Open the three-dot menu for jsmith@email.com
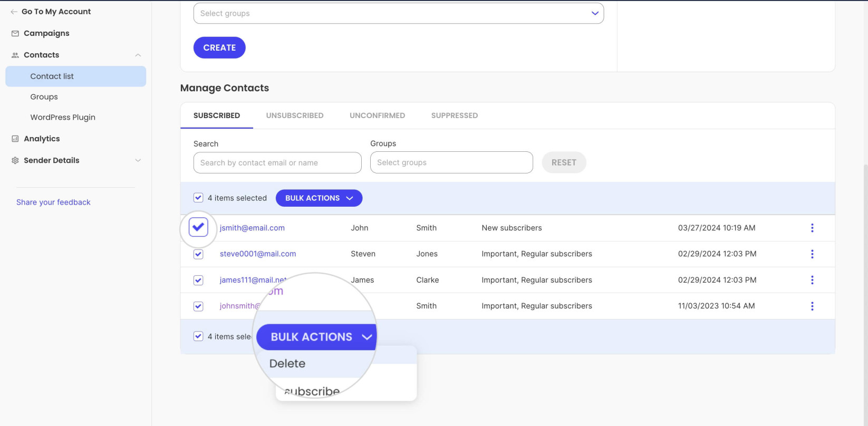Image resolution: width=868 pixels, height=426 pixels. [812, 228]
